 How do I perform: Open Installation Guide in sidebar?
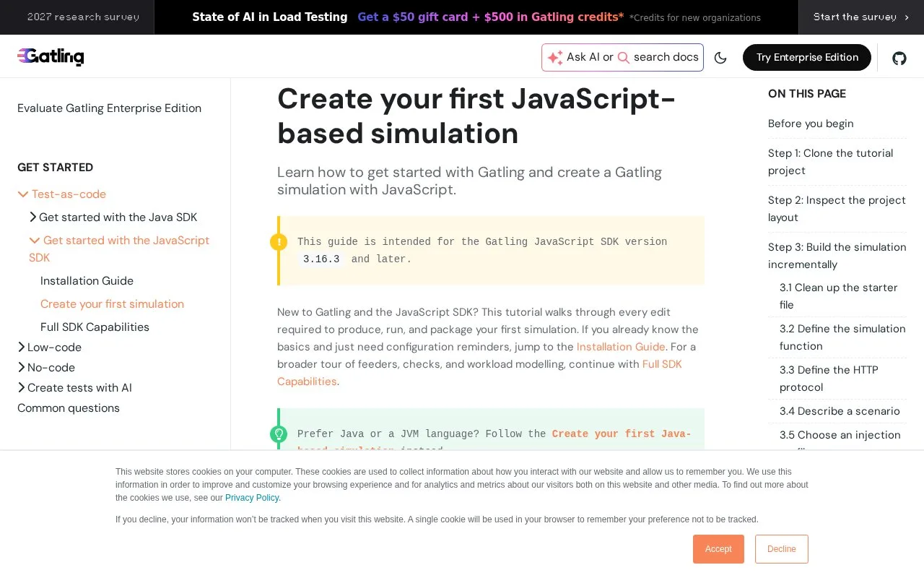coord(87,281)
